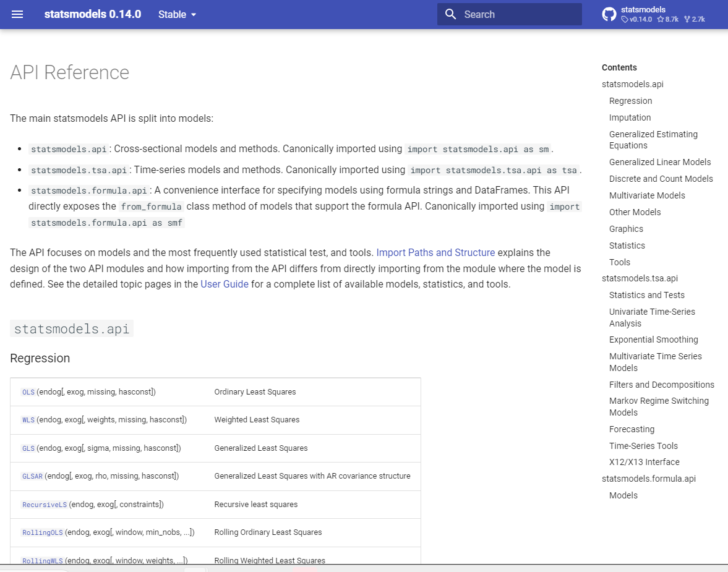This screenshot has height=572, width=728.
Task: Click the Rolling Ordinary Least Squares description
Action: pos(268,532)
